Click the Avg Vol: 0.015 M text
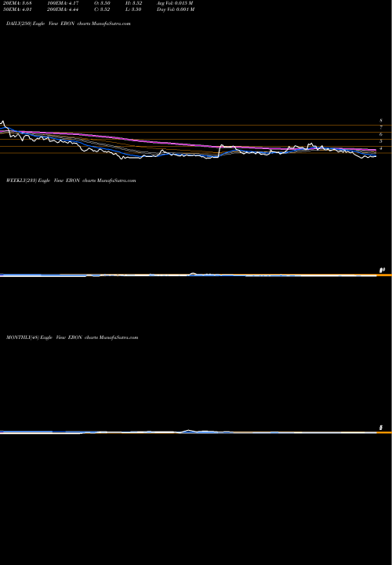 (176, 2)
